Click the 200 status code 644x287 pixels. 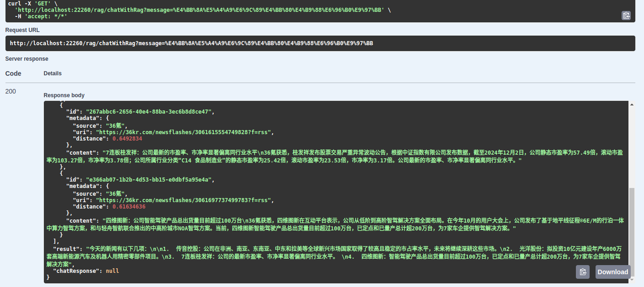(11, 91)
